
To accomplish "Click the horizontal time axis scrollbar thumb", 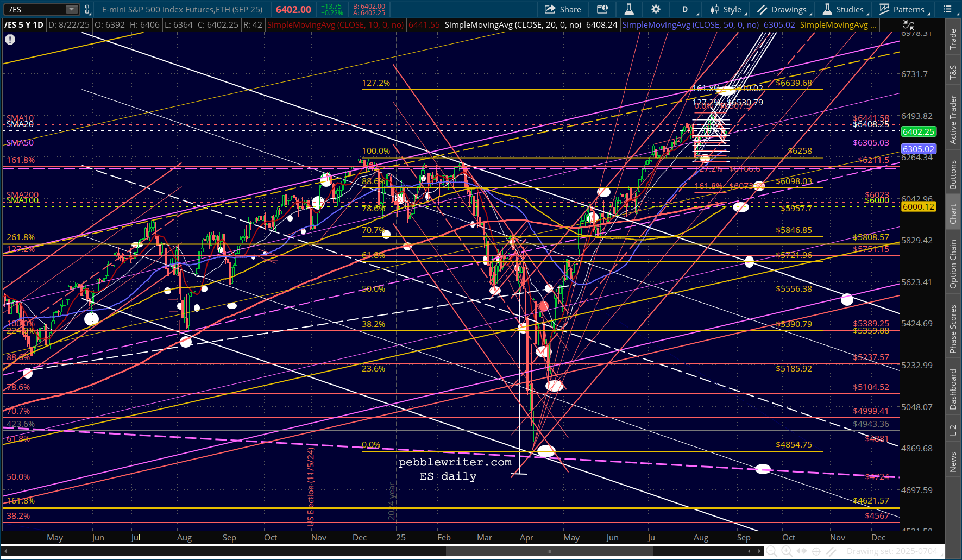I will (x=549, y=551).
